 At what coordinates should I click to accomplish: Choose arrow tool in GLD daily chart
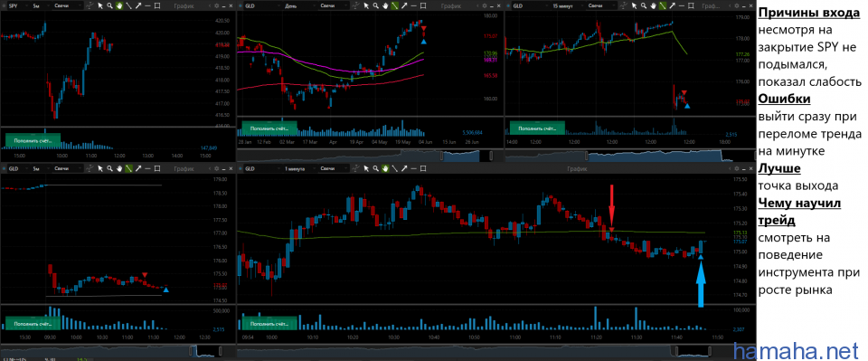point(404,5)
